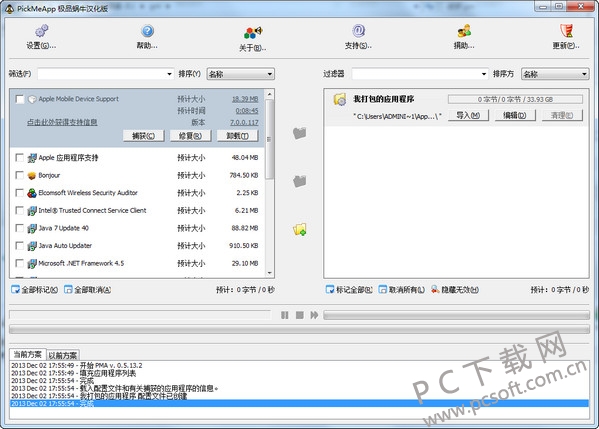The height and width of the screenshot is (429, 599).
Task: Select the highlighted last log entry 完成
Action: point(299,404)
